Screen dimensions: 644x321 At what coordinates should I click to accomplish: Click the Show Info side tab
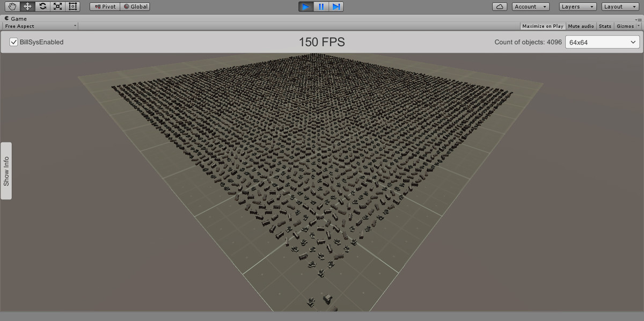coord(6,171)
